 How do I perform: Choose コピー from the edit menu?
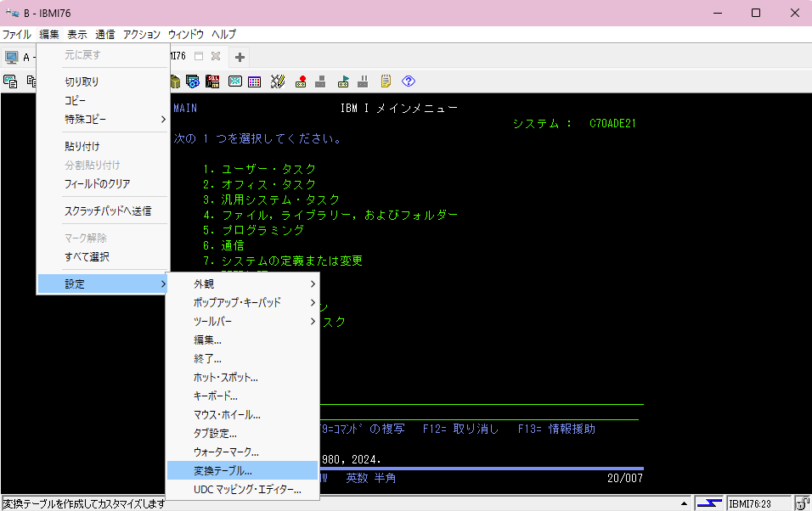[104, 100]
